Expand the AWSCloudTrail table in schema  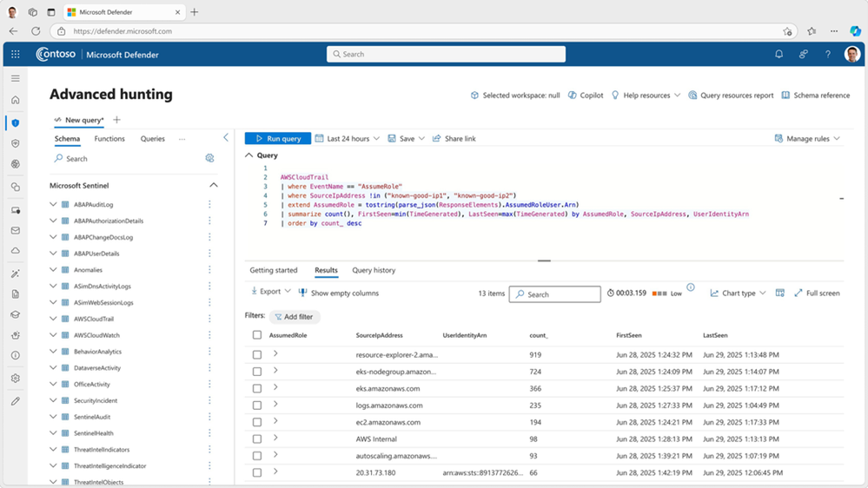point(53,320)
